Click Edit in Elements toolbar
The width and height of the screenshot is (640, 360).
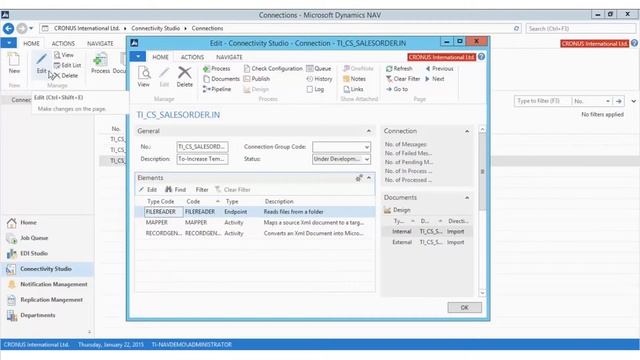point(148,189)
